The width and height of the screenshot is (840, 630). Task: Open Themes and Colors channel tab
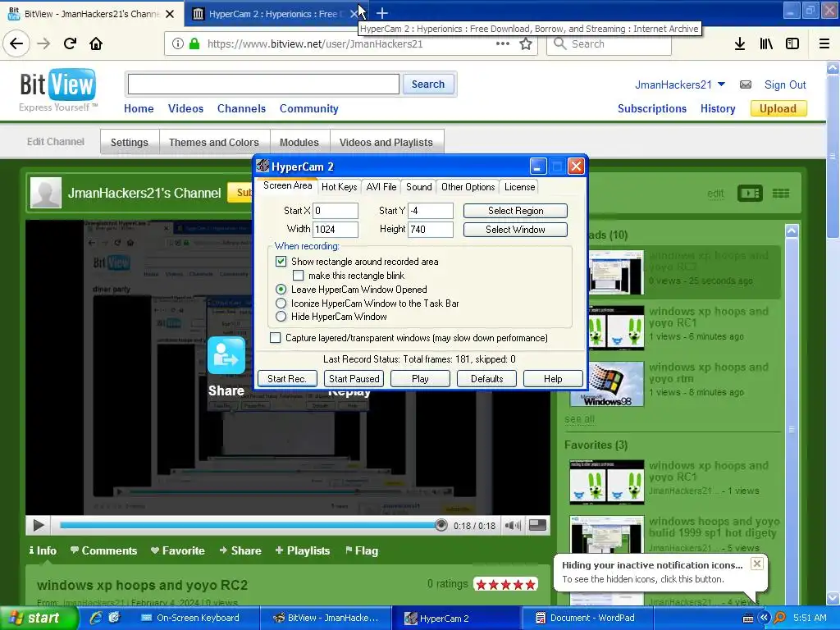[x=214, y=143]
